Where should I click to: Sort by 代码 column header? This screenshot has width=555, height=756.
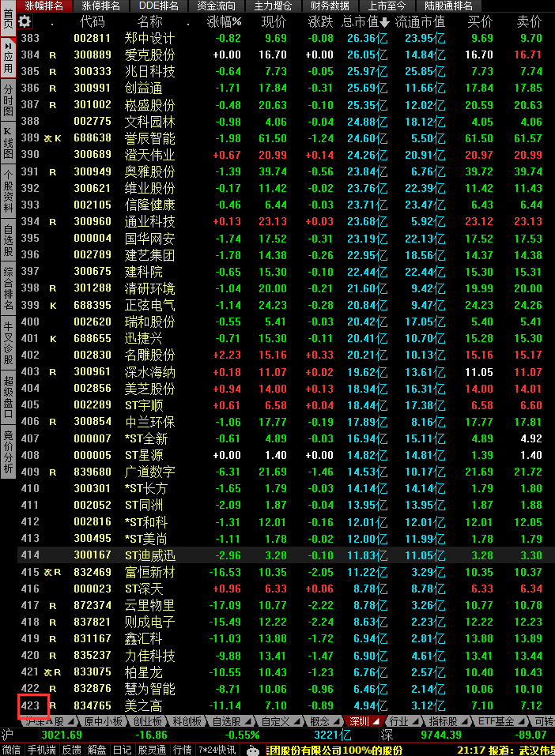[x=92, y=21]
